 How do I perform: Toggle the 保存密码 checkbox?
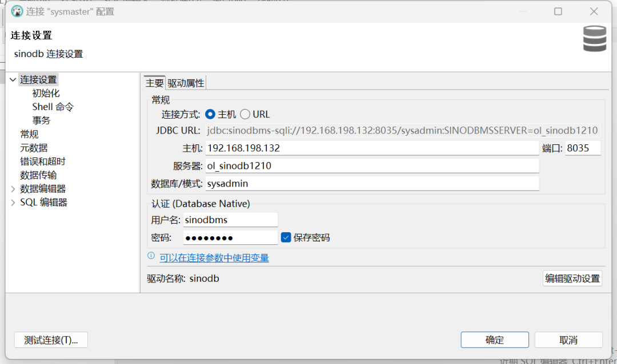pyautogui.click(x=286, y=237)
